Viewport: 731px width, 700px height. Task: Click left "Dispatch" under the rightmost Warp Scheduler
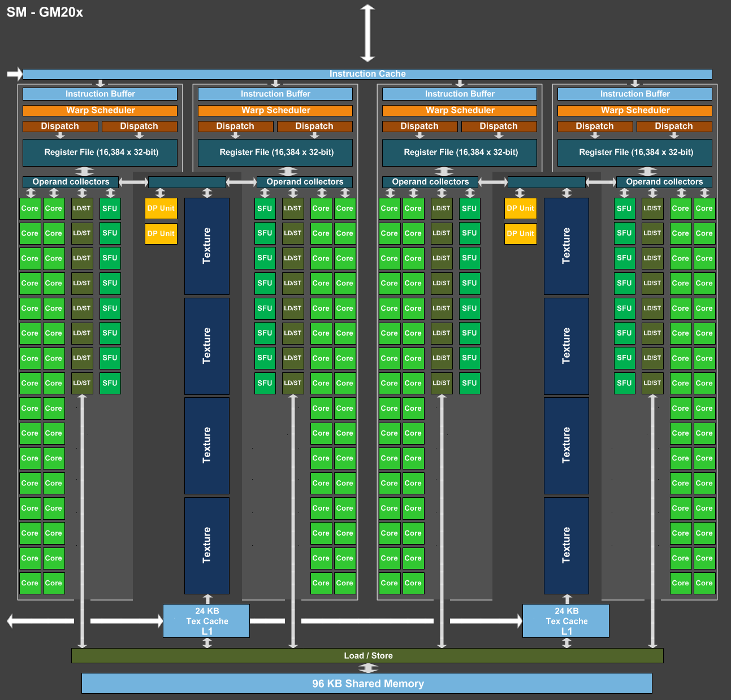595,127
